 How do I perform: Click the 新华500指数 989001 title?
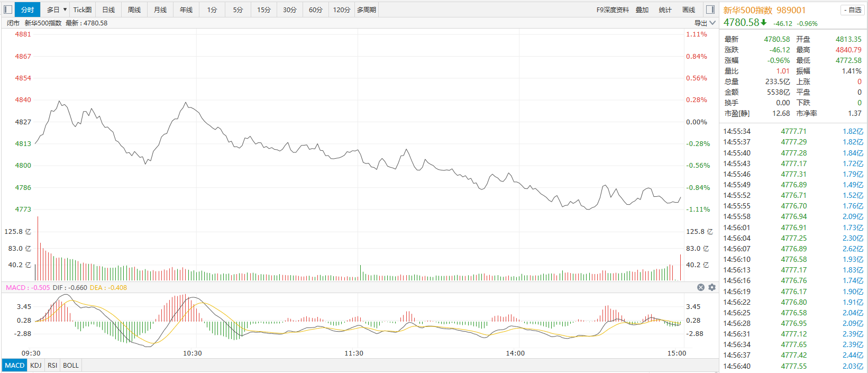click(x=764, y=10)
